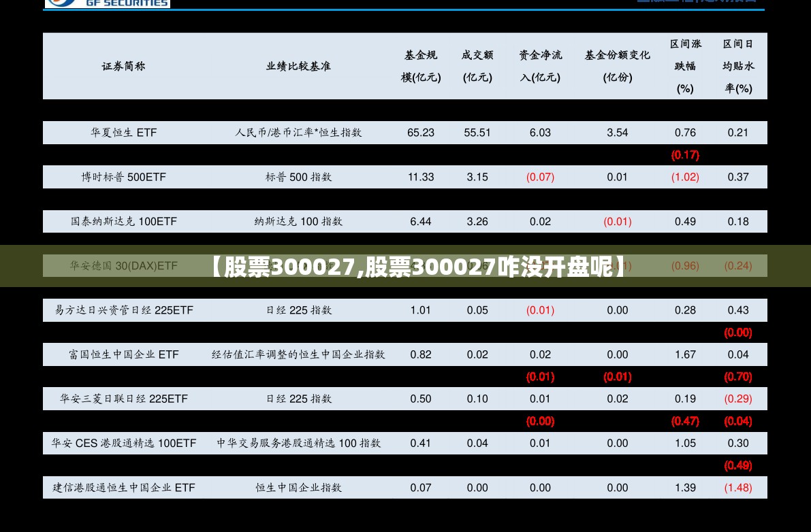Select the 富国恒生中国企业 ETF name
This screenshot has width=811, height=532.
pyautogui.click(x=124, y=355)
